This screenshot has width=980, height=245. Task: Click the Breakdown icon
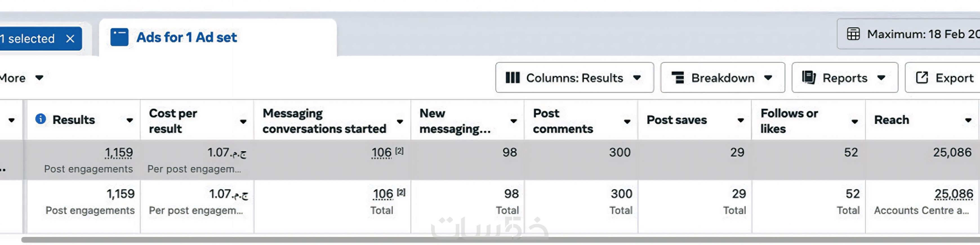click(678, 78)
